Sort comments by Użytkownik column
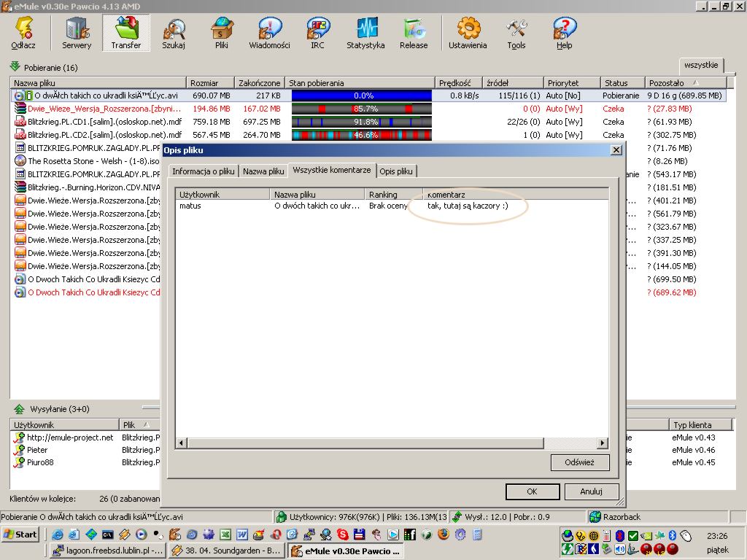The width and height of the screenshot is (747, 560). click(222, 194)
